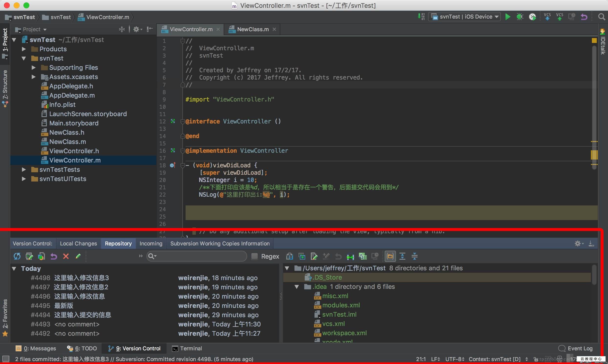Expand the svnTestTests folder

click(x=24, y=170)
